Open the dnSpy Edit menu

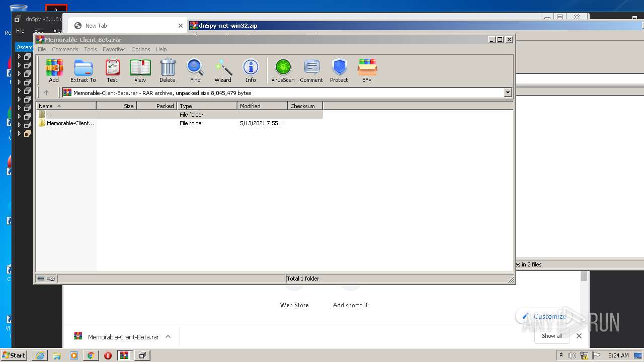(39, 31)
